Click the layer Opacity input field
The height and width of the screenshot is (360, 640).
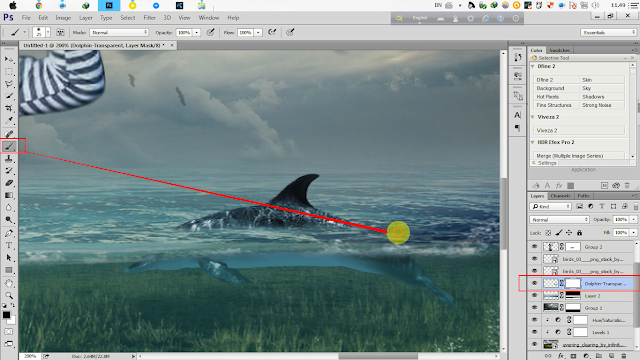[x=621, y=220]
